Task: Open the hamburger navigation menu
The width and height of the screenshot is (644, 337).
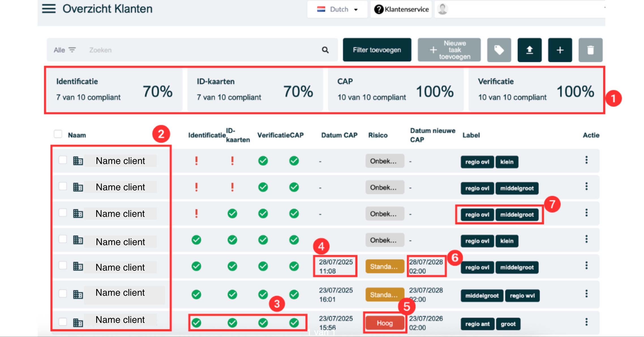Action: point(49,9)
